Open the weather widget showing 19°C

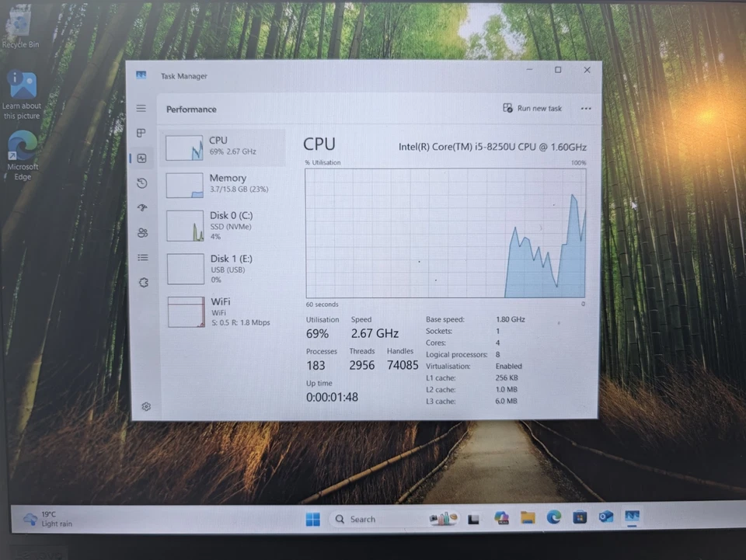click(47, 519)
